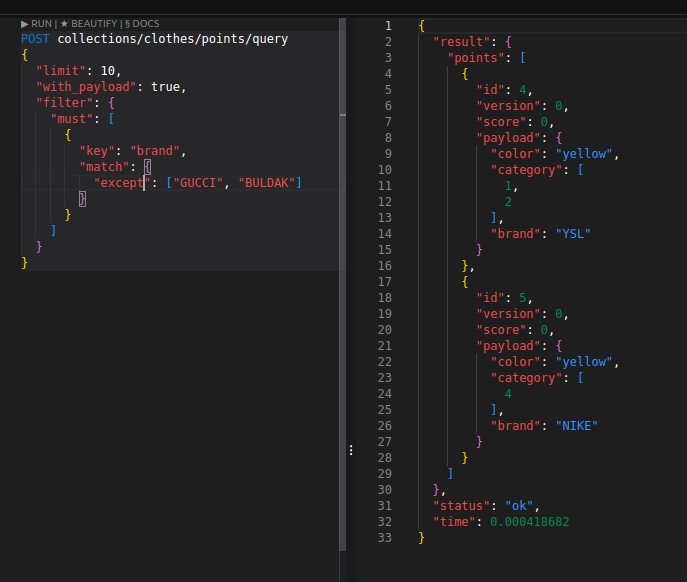This screenshot has height=582, width=687.
Task: Place cursor on the "limit" key
Action: click(61, 71)
